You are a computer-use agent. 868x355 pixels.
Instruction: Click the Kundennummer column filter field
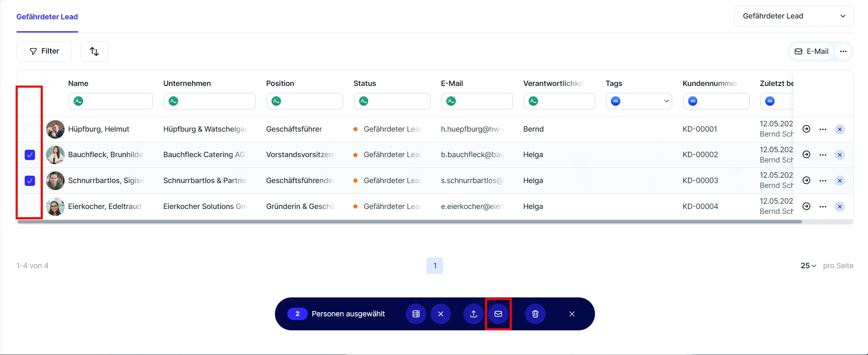(716, 101)
